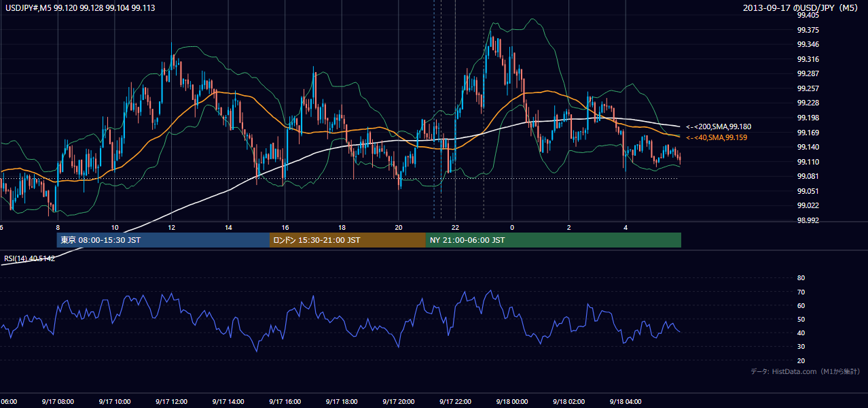The image size is (868, 408).
Task: Click bottom time label 9/17 12:00
Action: click(171, 401)
